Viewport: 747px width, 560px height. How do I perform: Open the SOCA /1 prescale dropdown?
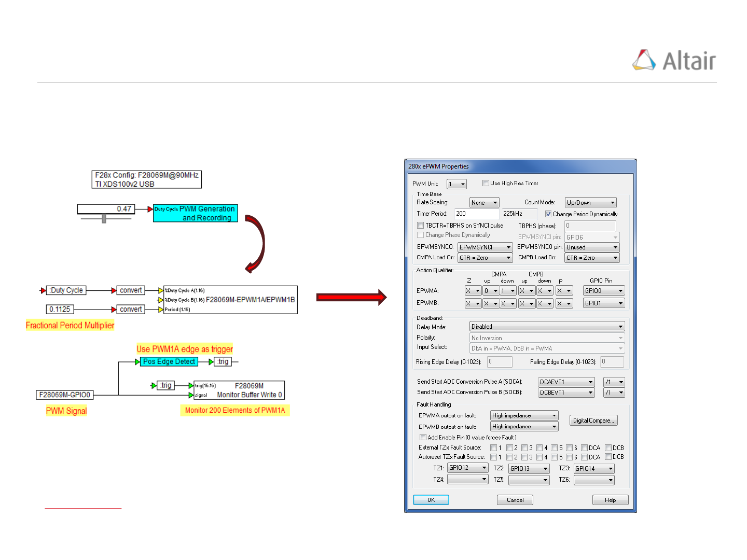pyautogui.click(x=614, y=382)
